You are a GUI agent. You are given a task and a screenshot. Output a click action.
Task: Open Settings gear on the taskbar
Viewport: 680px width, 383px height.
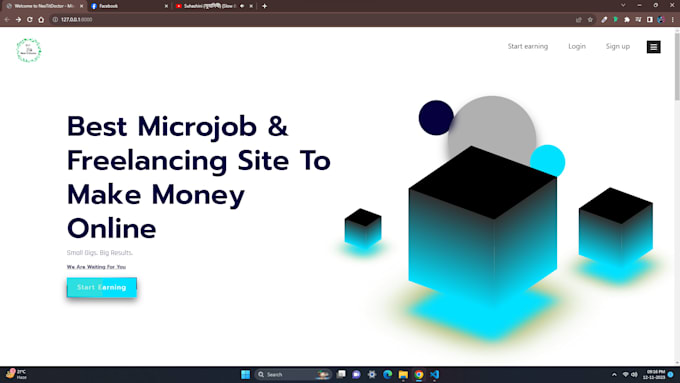372,374
